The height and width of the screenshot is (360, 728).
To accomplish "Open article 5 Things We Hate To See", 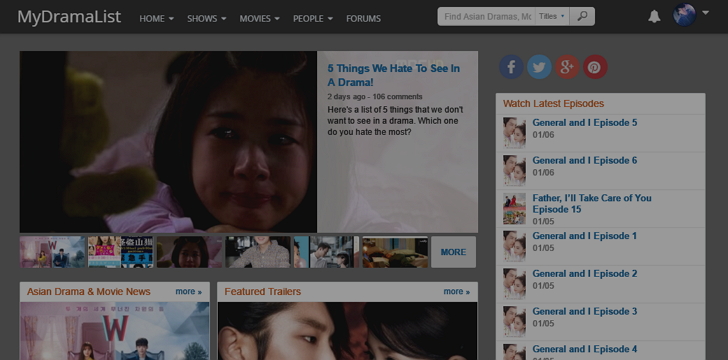I will point(393,75).
